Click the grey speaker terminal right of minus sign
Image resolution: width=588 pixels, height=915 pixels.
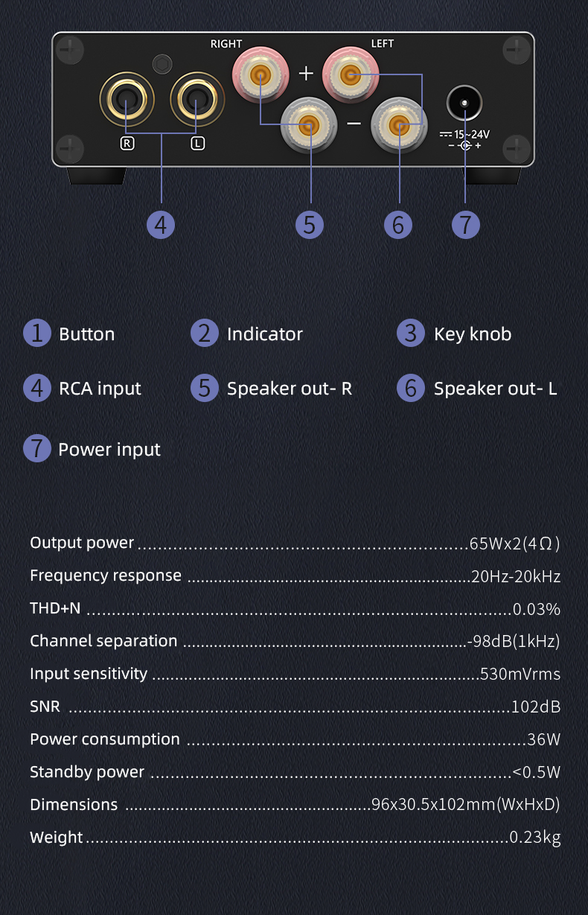click(x=400, y=125)
